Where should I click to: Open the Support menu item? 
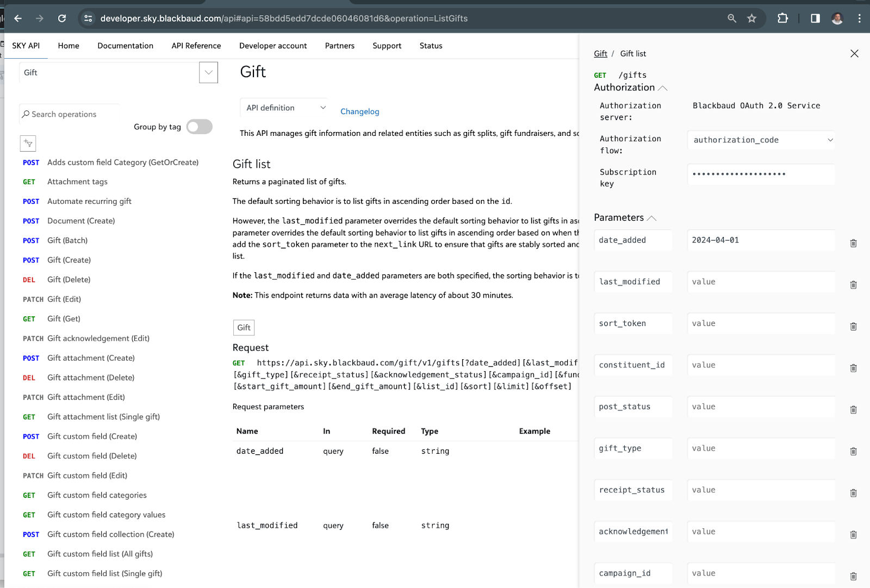[x=387, y=46]
